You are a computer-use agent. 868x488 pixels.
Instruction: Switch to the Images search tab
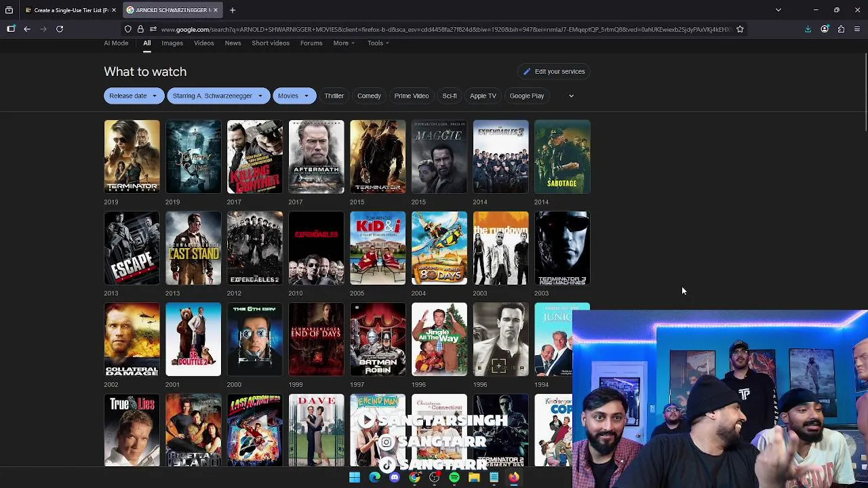(172, 43)
